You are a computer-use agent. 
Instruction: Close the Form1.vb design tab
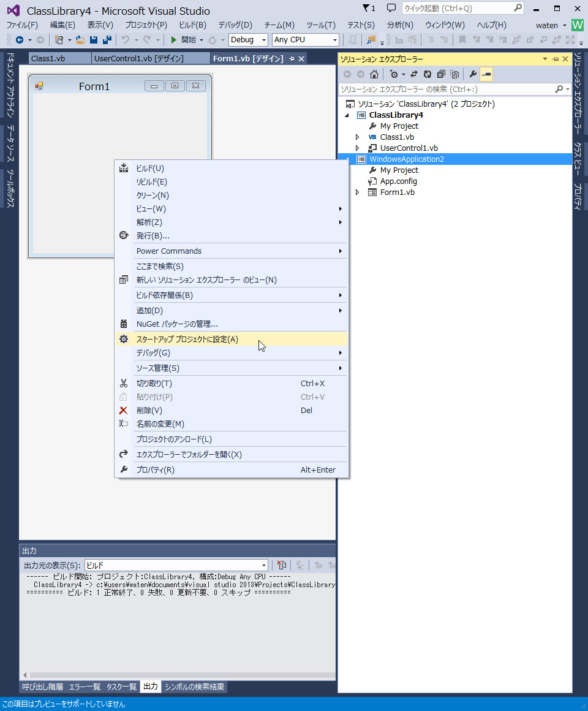click(301, 59)
